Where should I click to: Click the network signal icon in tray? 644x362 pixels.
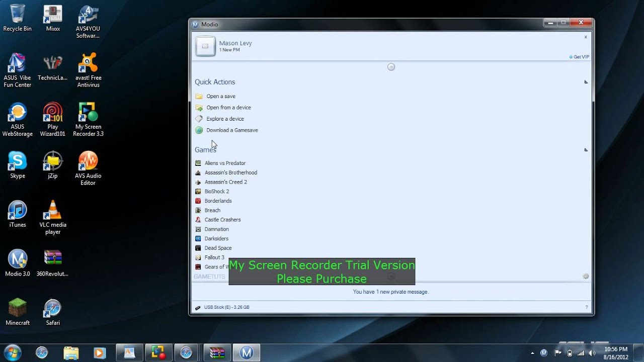tap(581, 353)
